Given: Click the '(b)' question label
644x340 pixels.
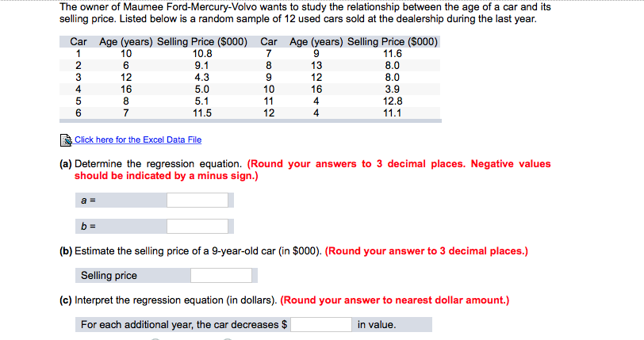Looking at the screenshot, I should (66, 251).
